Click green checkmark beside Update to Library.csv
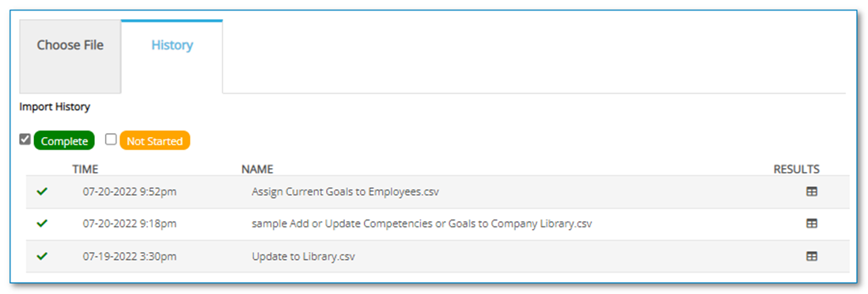The height and width of the screenshot is (294, 868). coord(41,256)
